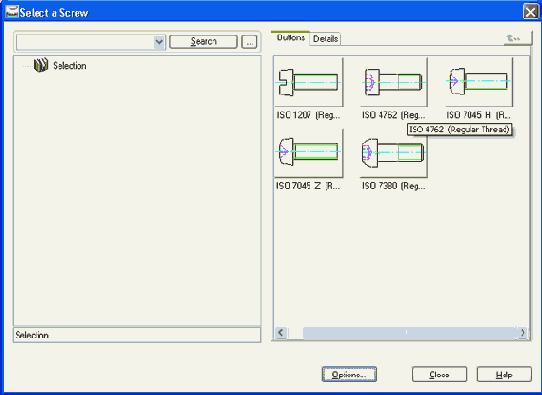Click the horizontal scrollbar thumb
Screen dimensions: 542x395
coord(410,333)
